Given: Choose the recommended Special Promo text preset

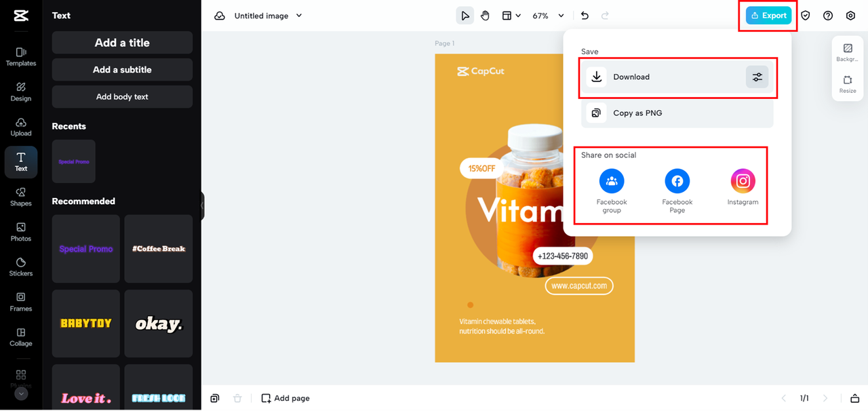Looking at the screenshot, I should pos(86,249).
